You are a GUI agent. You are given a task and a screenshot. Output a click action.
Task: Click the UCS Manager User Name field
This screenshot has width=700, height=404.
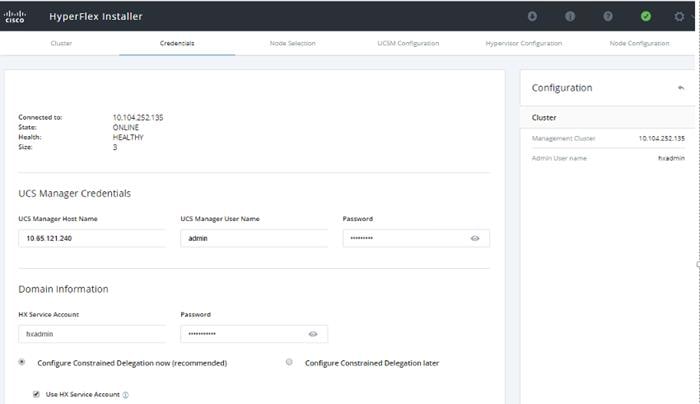[254, 238]
